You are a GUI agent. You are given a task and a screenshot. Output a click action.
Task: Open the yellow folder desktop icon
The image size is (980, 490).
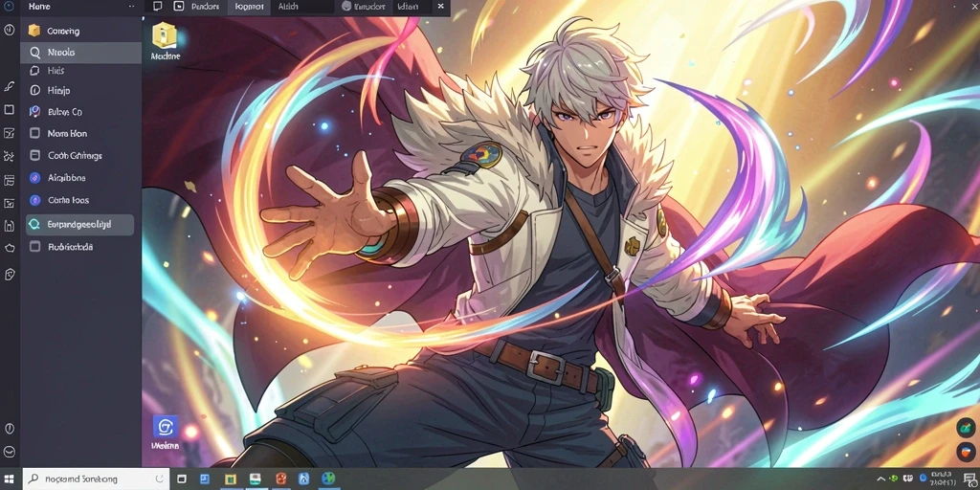[165, 41]
